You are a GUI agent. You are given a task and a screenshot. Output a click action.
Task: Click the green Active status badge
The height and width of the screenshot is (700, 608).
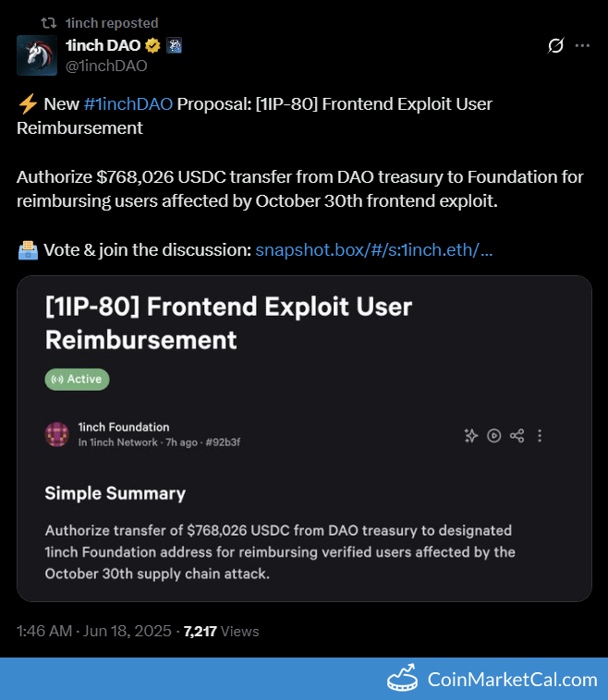(77, 379)
